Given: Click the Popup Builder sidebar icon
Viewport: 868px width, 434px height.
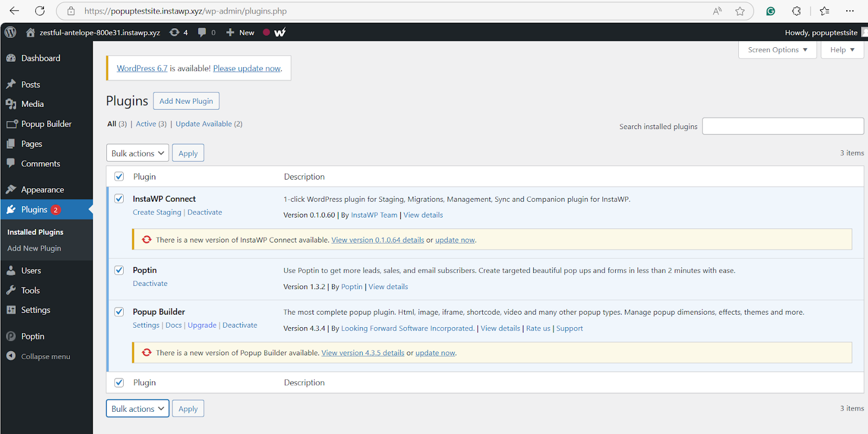Looking at the screenshot, I should pyautogui.click(x=12, y=124).
